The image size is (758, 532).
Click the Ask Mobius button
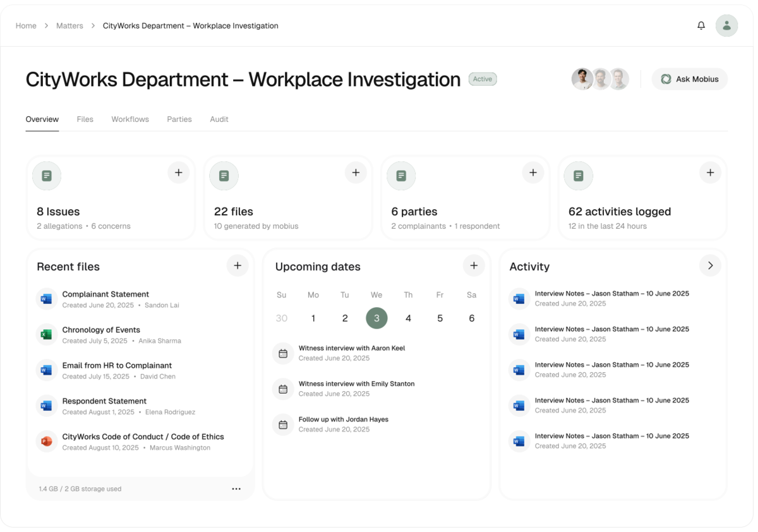(x=690, y=79)
